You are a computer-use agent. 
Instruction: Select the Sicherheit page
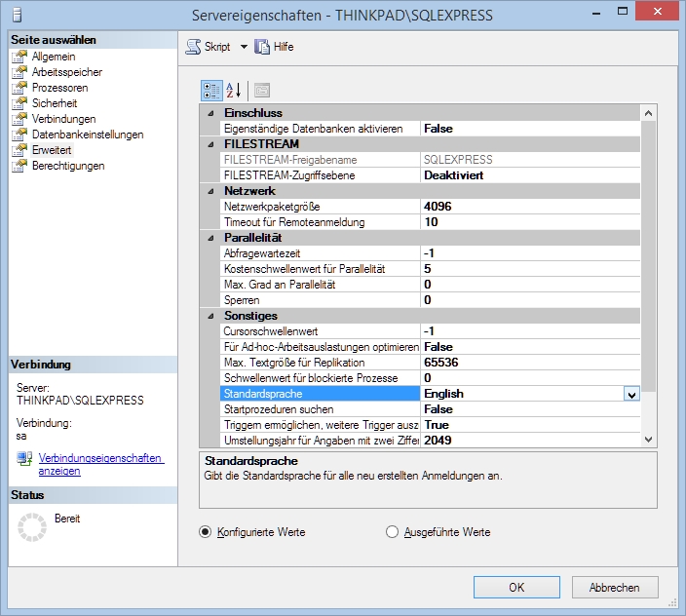point(54,103)
